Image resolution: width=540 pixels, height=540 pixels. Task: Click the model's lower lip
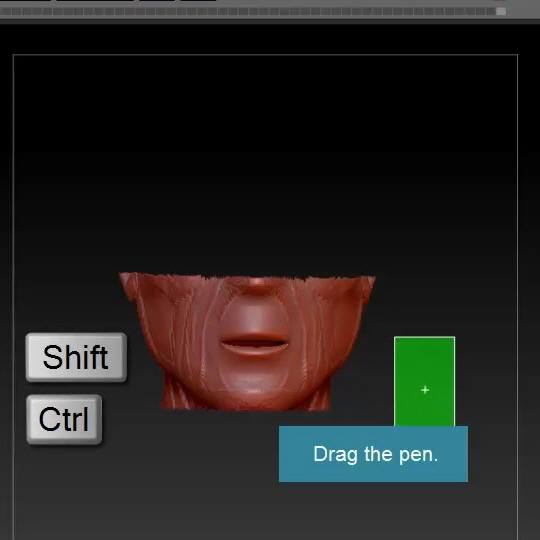tap(255, 351)
